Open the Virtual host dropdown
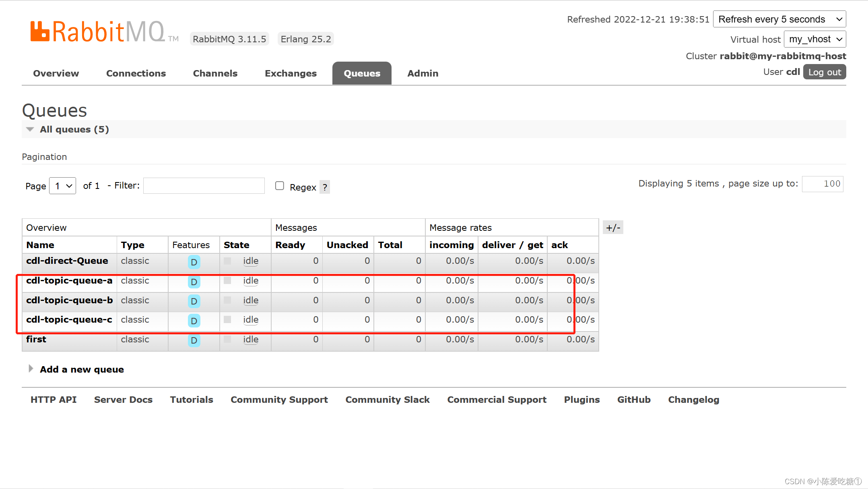This screenshot has height=489, width=868. point(814,39)
